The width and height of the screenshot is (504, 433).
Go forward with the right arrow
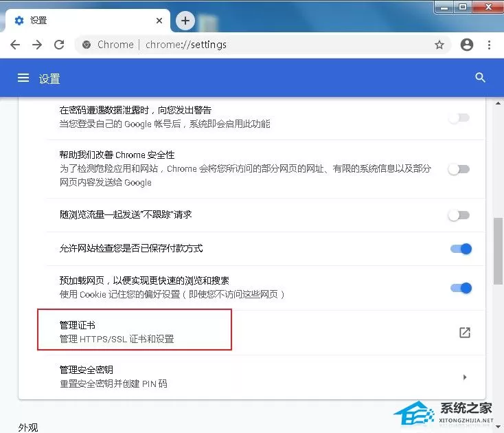click(x=37, y=45)
